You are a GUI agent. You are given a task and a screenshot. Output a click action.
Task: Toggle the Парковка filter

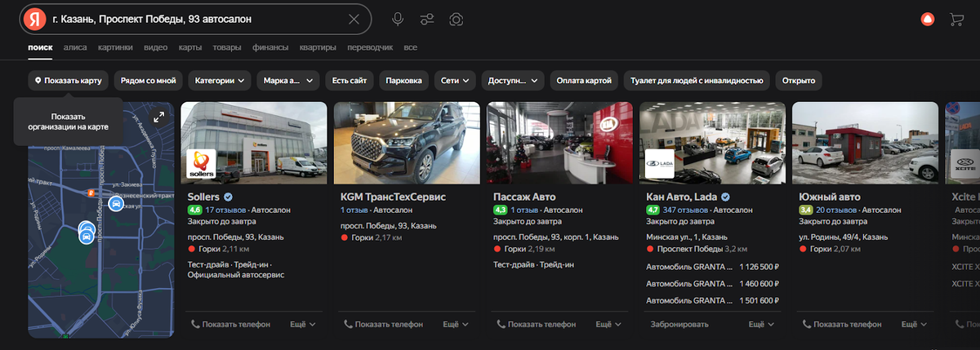point(404,81)
